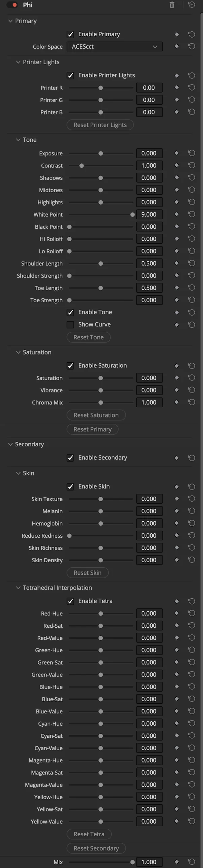Toggle the red bypass switch beside Phi
This screenshot has height=868, width=203.
click(x=12, y=5)
